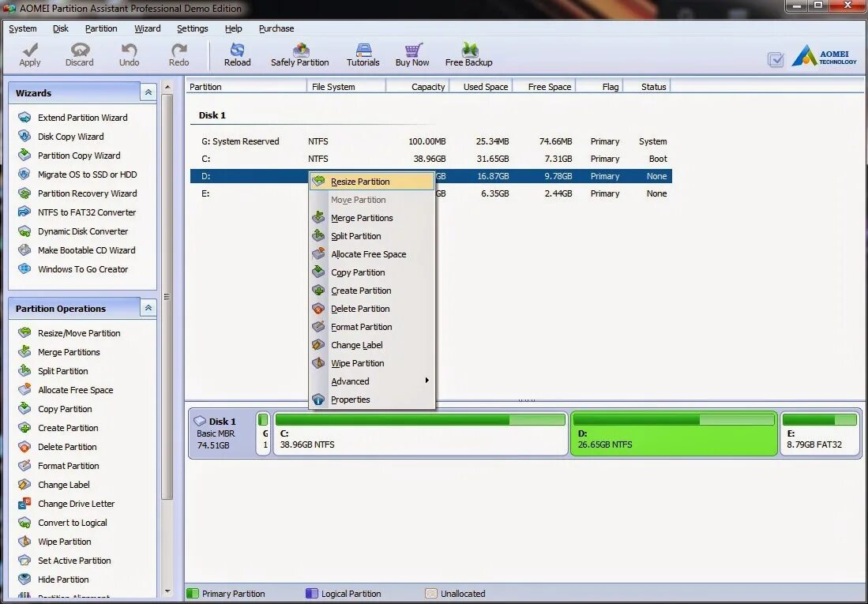Choose Copy Partition in context menu
The height and width of the screenshot is (604, 868).
[371, 272]
